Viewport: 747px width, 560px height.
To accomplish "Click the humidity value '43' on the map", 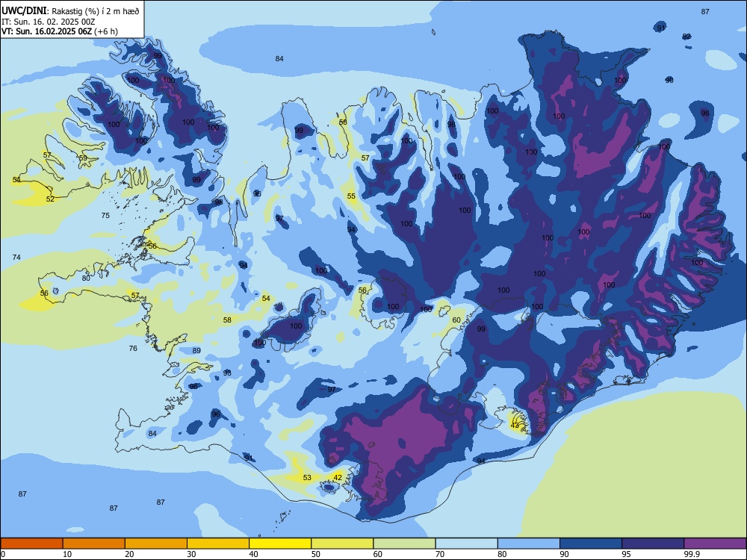I will click(515, 426).
